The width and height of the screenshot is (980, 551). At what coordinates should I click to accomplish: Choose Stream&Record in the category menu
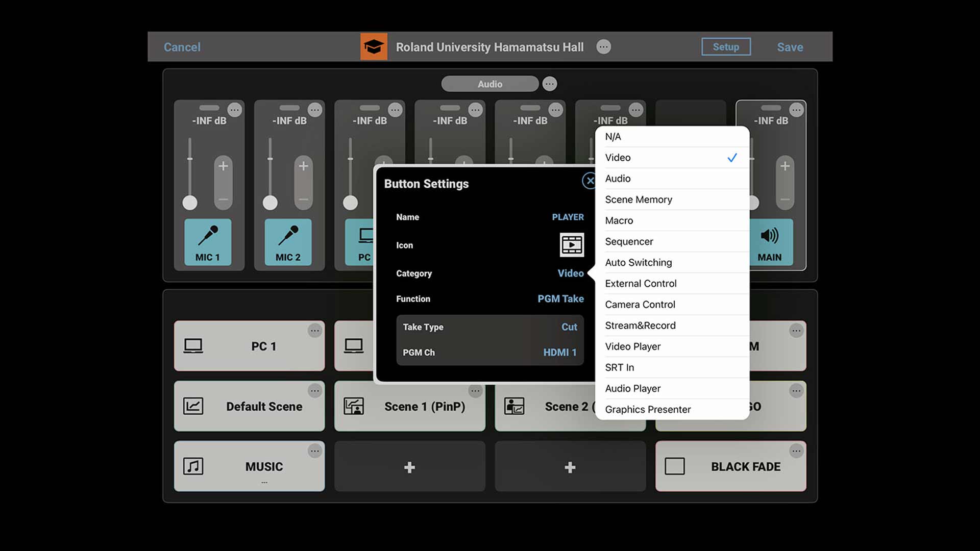coord(640,325)
